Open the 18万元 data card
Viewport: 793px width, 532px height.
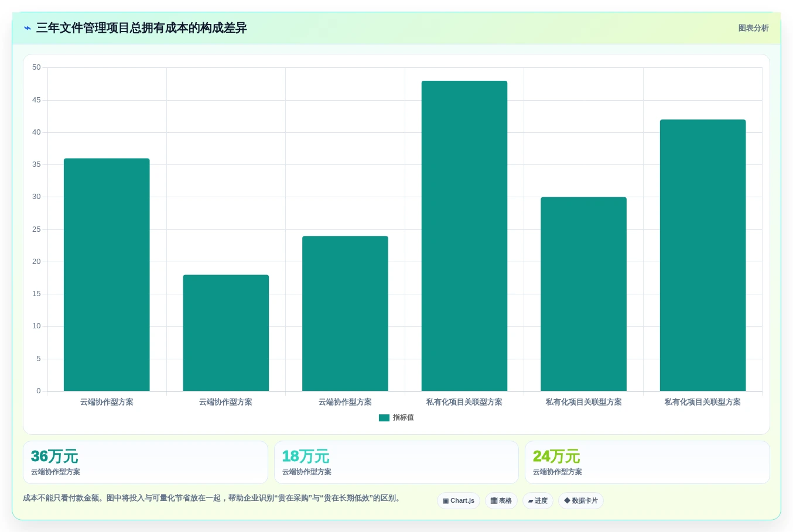396,462
